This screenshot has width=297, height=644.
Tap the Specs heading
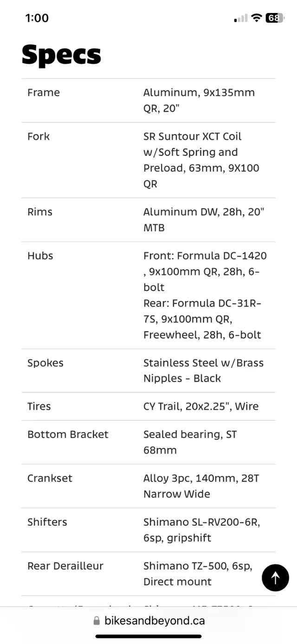61,54
